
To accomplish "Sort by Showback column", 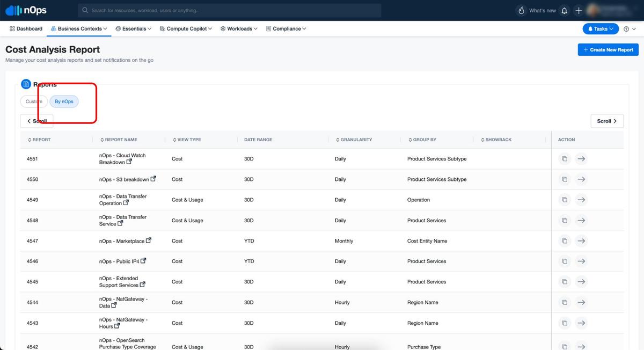I will point(496,140).
